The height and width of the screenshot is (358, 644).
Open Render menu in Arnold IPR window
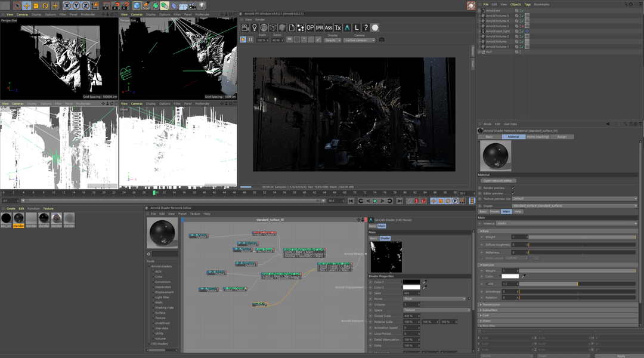260,19
